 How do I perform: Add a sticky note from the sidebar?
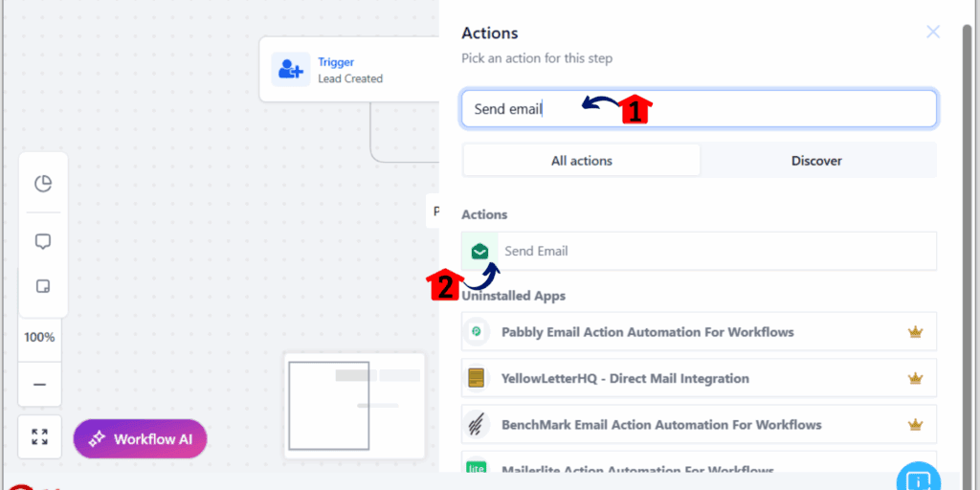point(42,287)
